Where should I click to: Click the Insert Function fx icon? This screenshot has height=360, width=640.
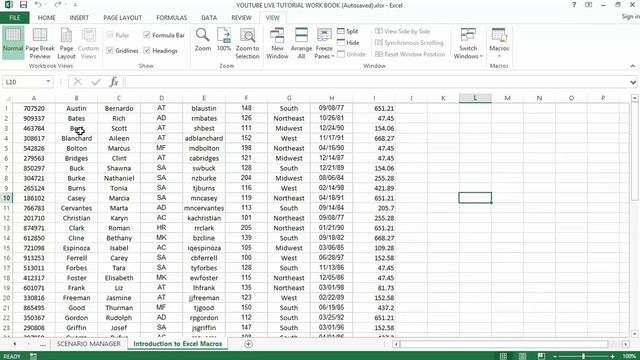[114, 82]
